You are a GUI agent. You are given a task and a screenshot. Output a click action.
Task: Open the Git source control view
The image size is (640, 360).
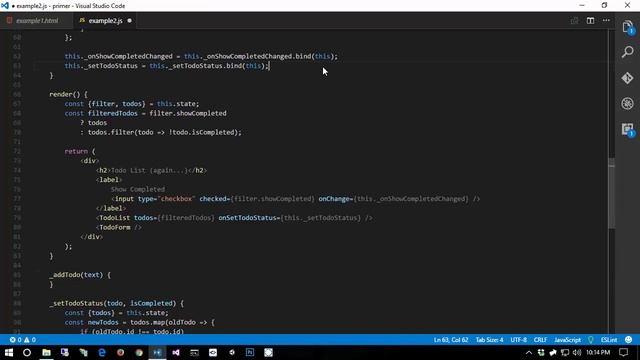[x=628, y=78]
